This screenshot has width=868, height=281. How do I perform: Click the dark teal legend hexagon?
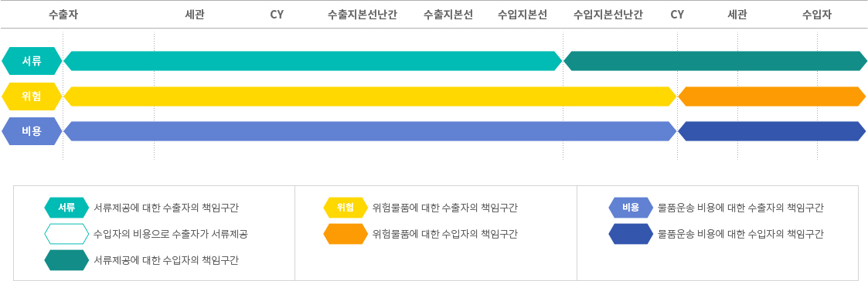(x=66, y=260)
